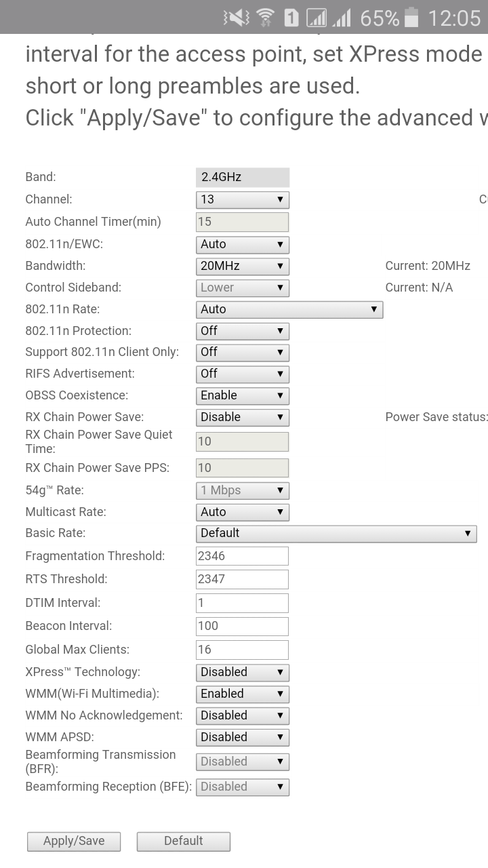Screen dimensions: 488x868
Task: Open the Multicast Rate Auto dropdown
Action: click(243, 512)
